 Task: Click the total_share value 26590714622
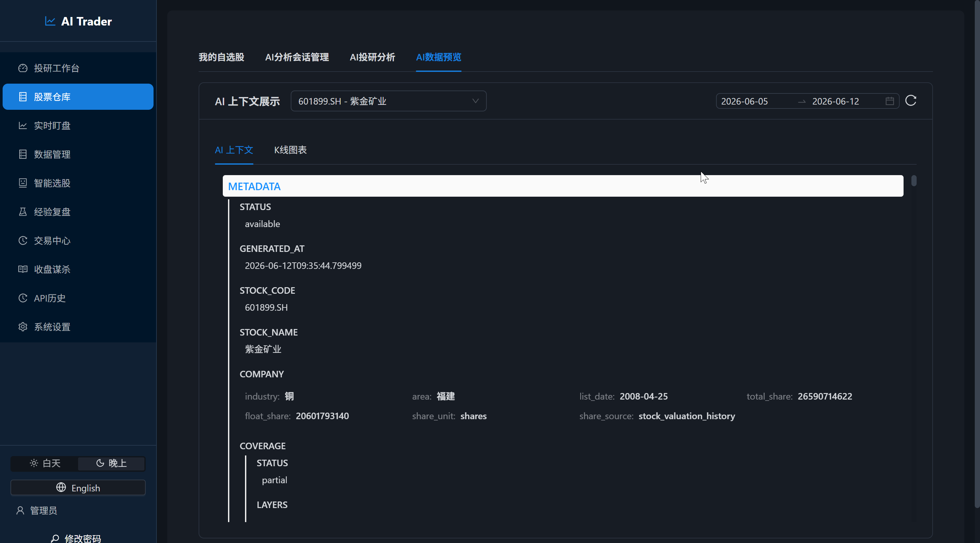coord(825,396)
